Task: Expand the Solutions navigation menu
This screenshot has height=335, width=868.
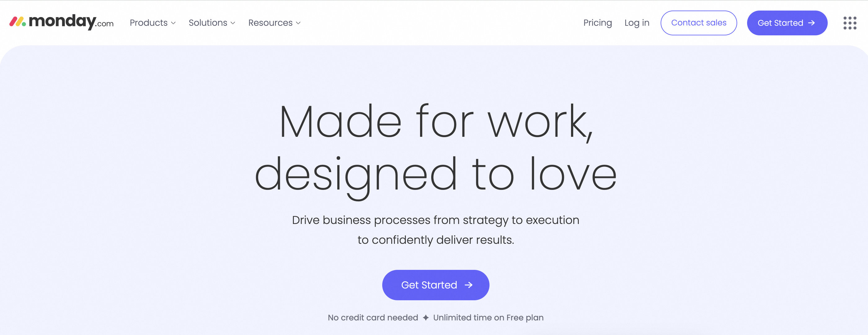Action: pyautogui.click(x=212, y=22)
